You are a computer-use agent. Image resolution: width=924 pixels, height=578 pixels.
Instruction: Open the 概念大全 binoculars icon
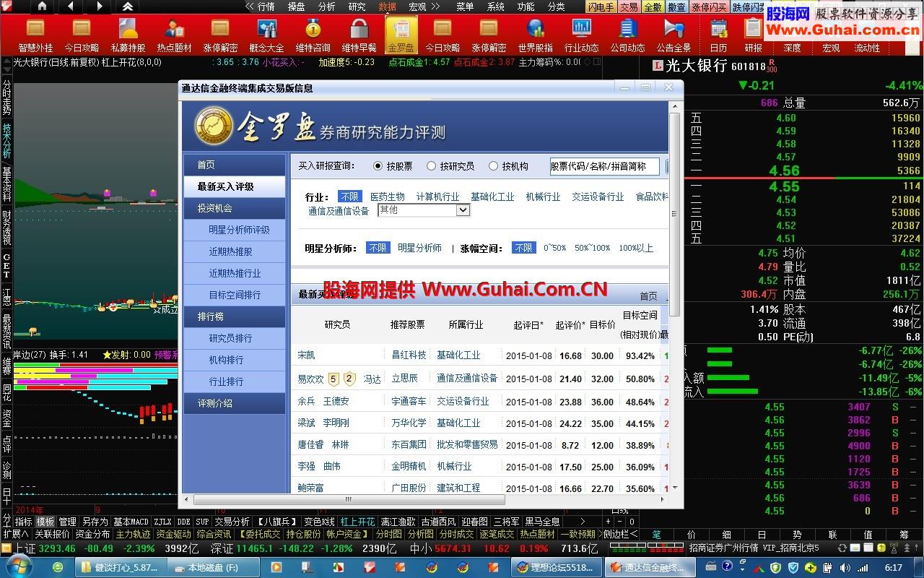pos(266,34)
